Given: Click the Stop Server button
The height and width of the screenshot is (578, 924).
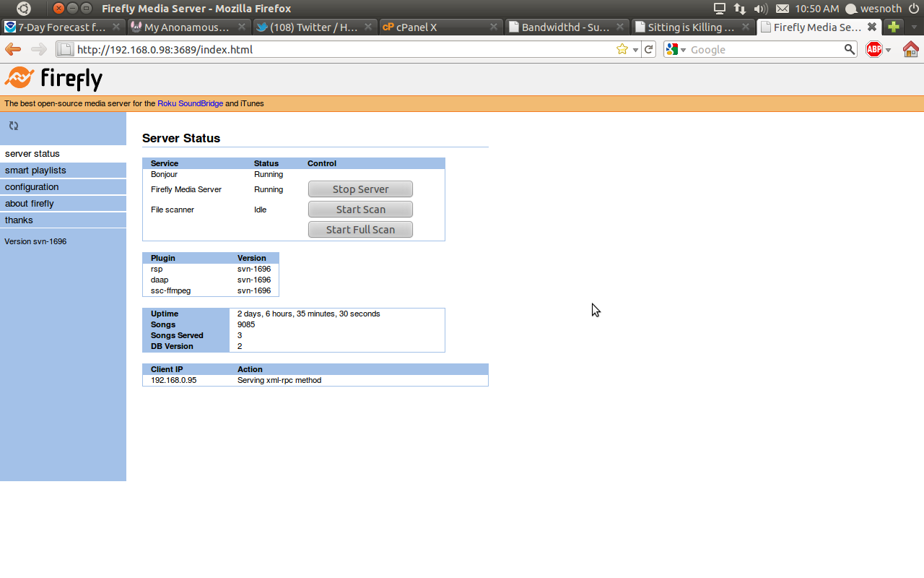Looking at the screenshot, I should click(x=360, y=189).
